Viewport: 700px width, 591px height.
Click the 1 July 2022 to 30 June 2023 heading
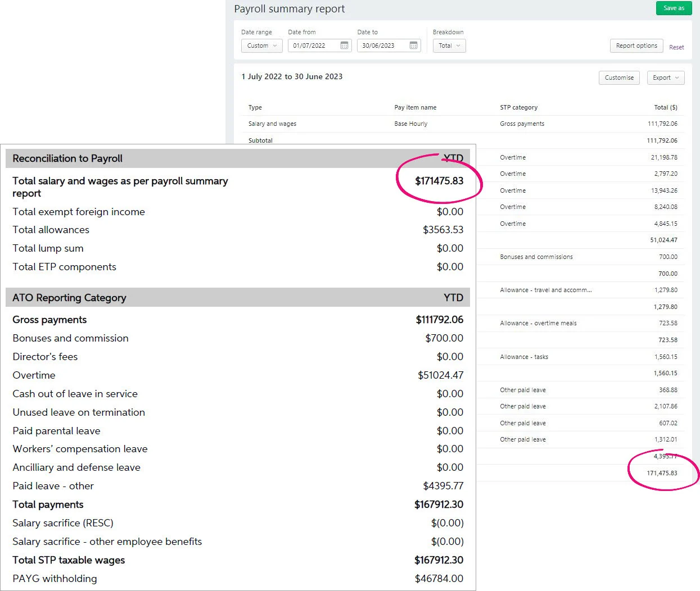[x=292, y=76]
